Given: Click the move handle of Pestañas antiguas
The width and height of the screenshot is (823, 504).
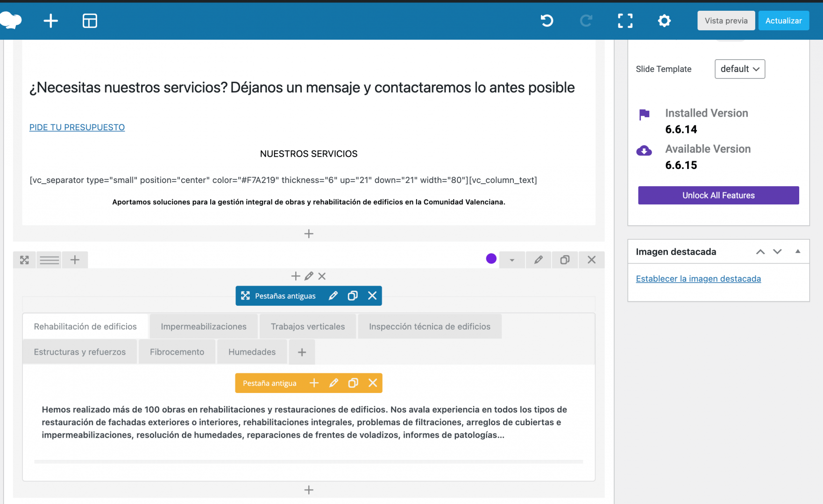Looking at the screenshot, I should click(x=245, y=295).
